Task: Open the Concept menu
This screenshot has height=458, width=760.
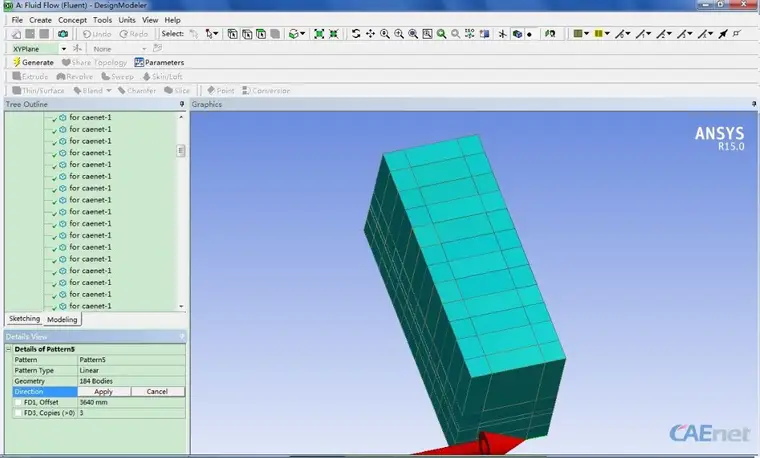Action: click(72, 20)
